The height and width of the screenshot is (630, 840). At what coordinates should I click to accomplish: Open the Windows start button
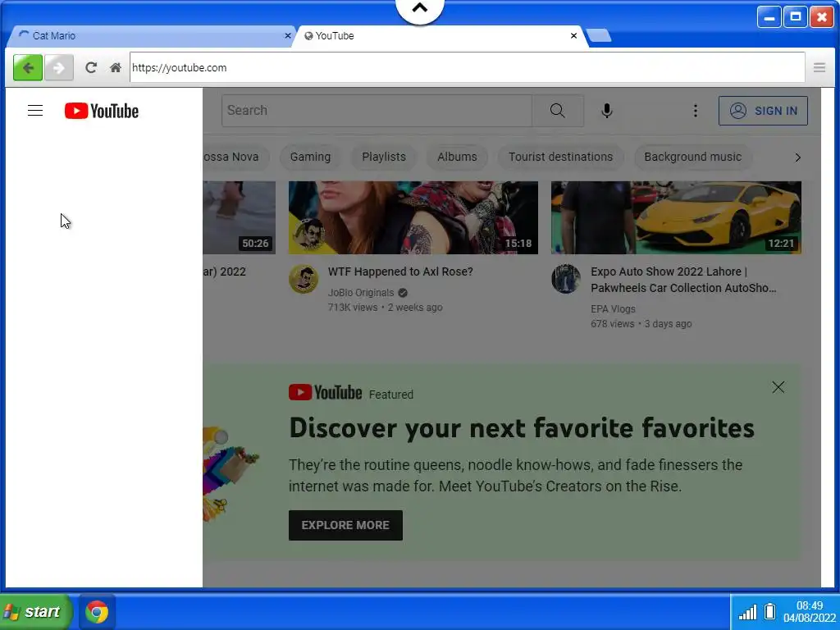click(x=35, y=612)
